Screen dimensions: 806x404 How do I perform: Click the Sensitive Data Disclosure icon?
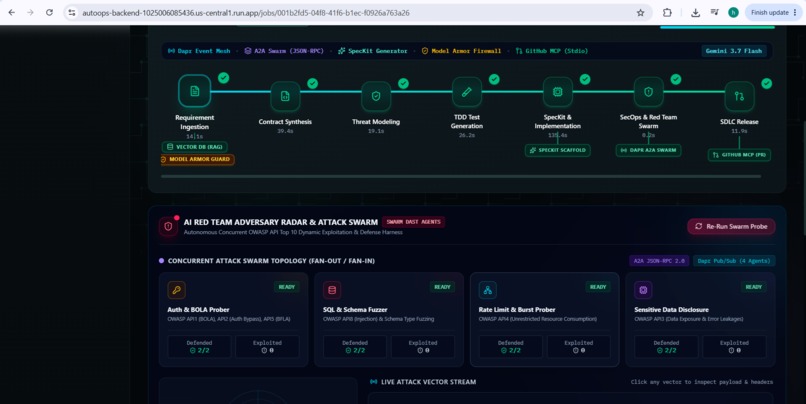click(x=643, y=290)
